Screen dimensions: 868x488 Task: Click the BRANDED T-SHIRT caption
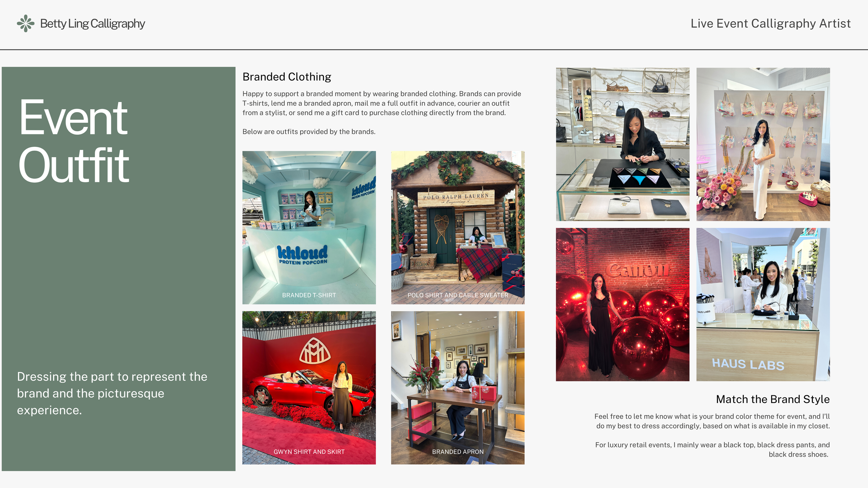pos(309,295)
